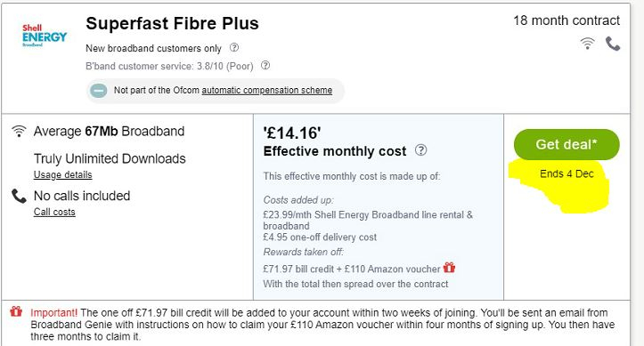Click the grey minus icon by Ofcom notice
The width and height of the screenshot is (644, 346).
coord(99,91)
